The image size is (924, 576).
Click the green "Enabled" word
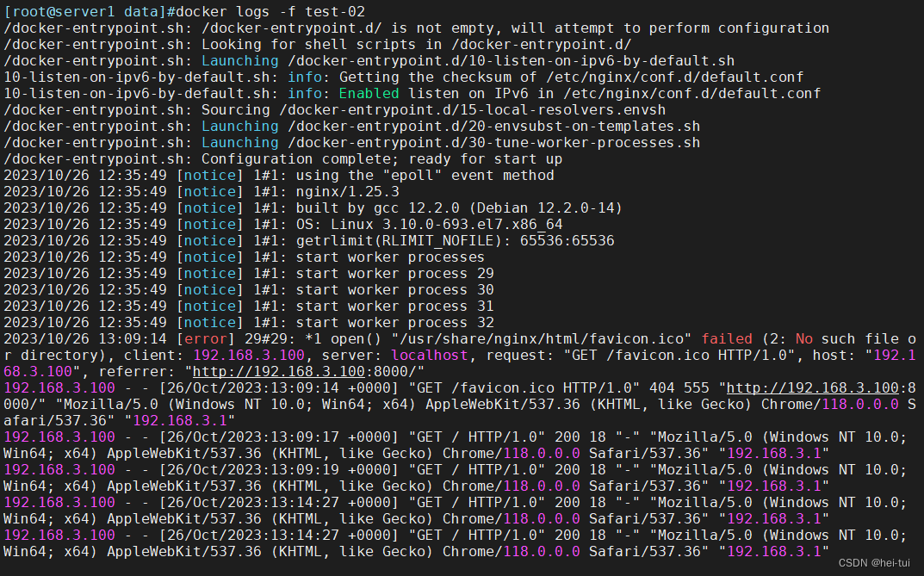369,93
